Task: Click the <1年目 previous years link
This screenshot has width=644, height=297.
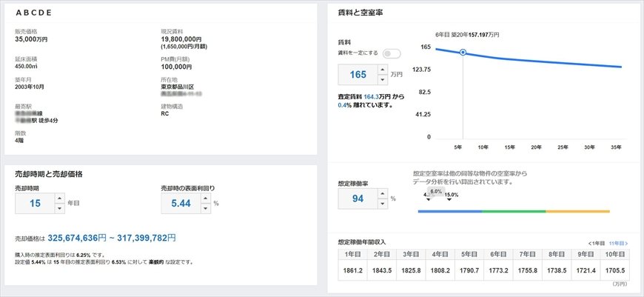Action: (x=596, y=243)
